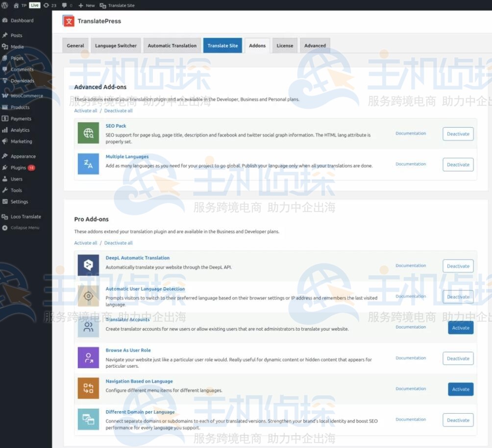Activate Navigation Based on Language addon
This screenshot has width=492, height=448.
click(460, 389)
